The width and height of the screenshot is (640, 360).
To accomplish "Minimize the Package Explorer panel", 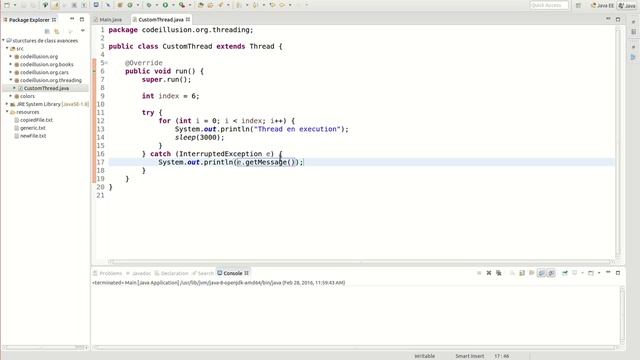I will [x=72, y=19].
